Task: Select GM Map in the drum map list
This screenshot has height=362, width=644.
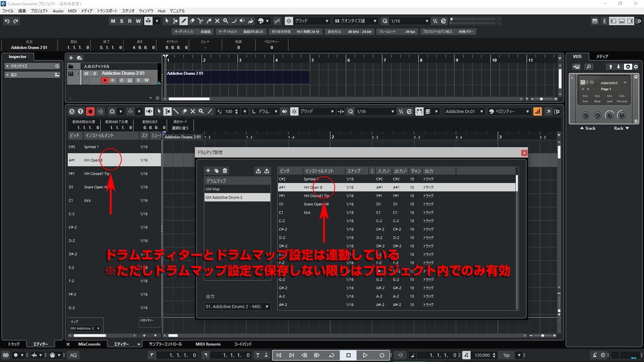Action: (237, 189)
